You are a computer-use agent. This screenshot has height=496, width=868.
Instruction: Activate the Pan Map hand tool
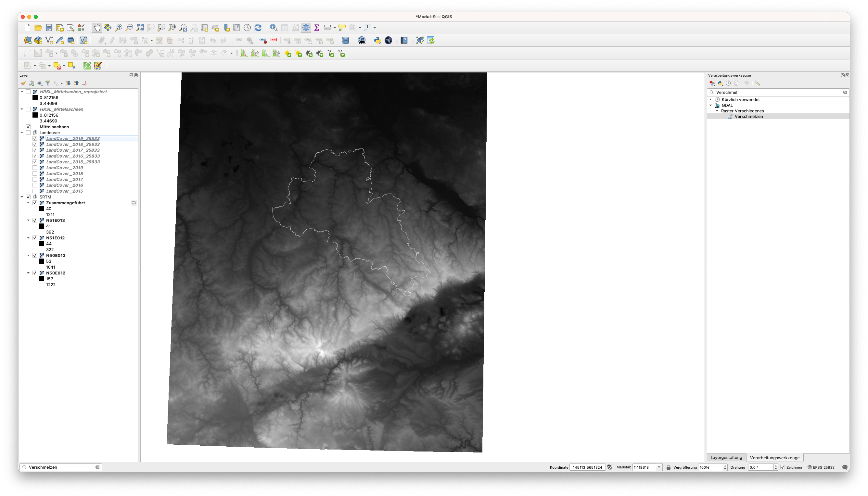point(97,28)
